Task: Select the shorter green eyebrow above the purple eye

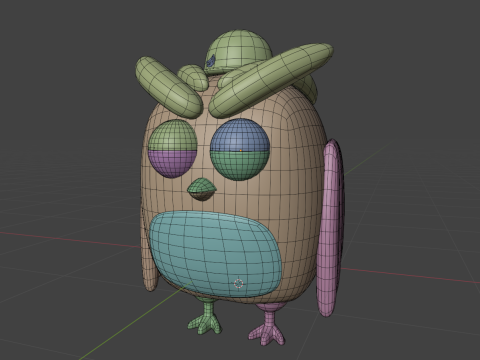Action: (x=168, y=88)
